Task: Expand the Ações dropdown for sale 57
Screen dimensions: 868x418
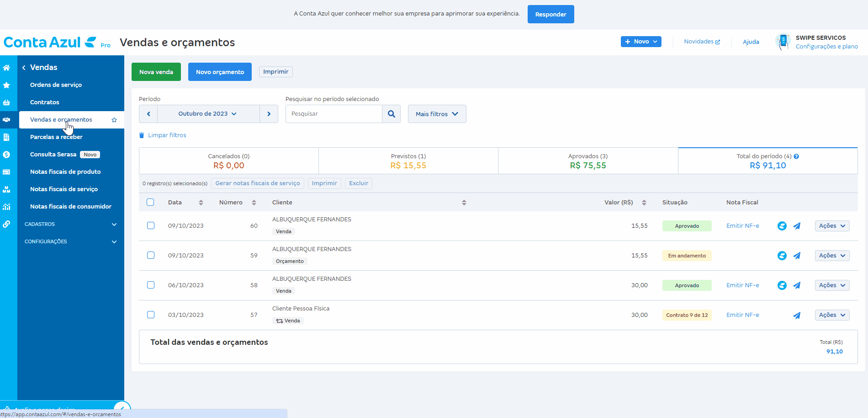Action: click(832, 315)
